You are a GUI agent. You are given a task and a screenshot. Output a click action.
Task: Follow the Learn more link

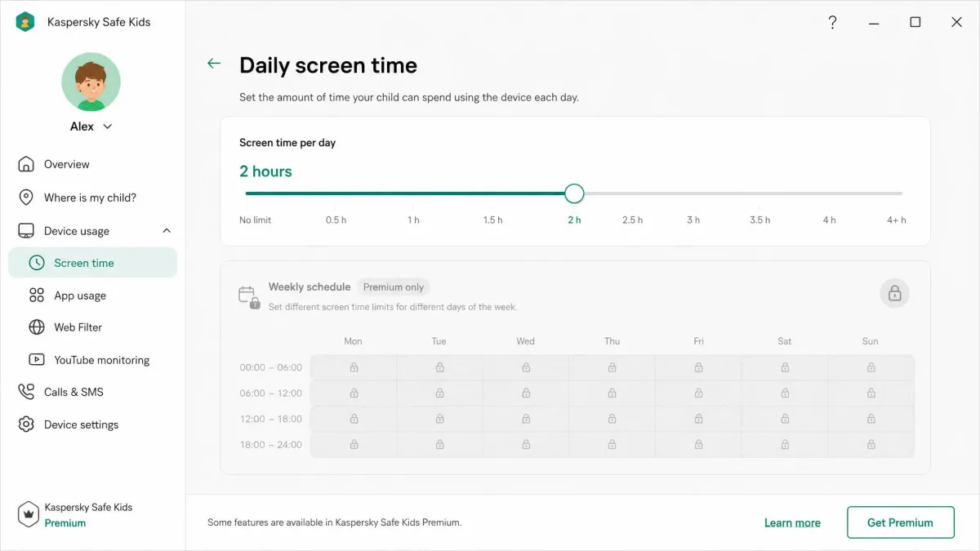(x=792, y=522)
